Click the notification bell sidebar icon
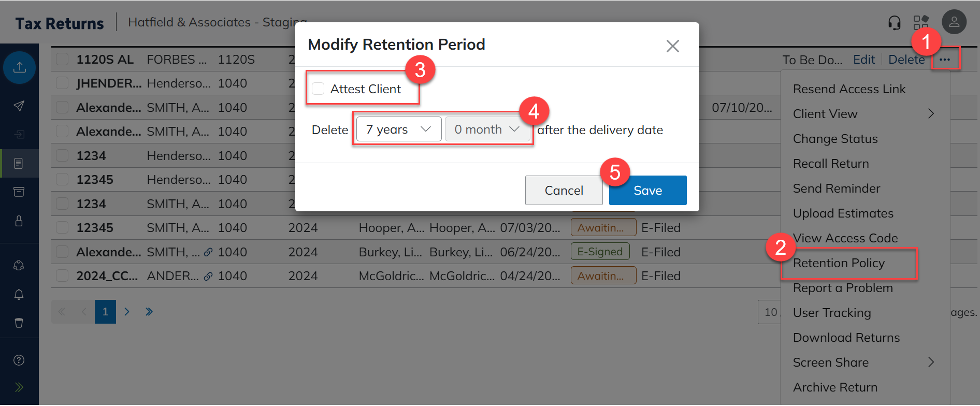This screenshot has width=980, height=406. click(x=19, y=295)
